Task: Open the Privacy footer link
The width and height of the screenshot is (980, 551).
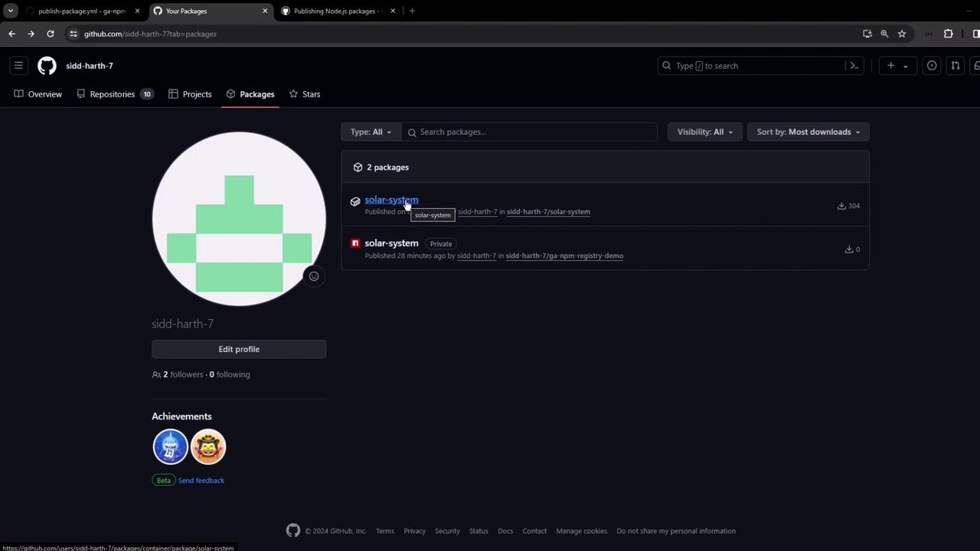Action: point(414,531)
